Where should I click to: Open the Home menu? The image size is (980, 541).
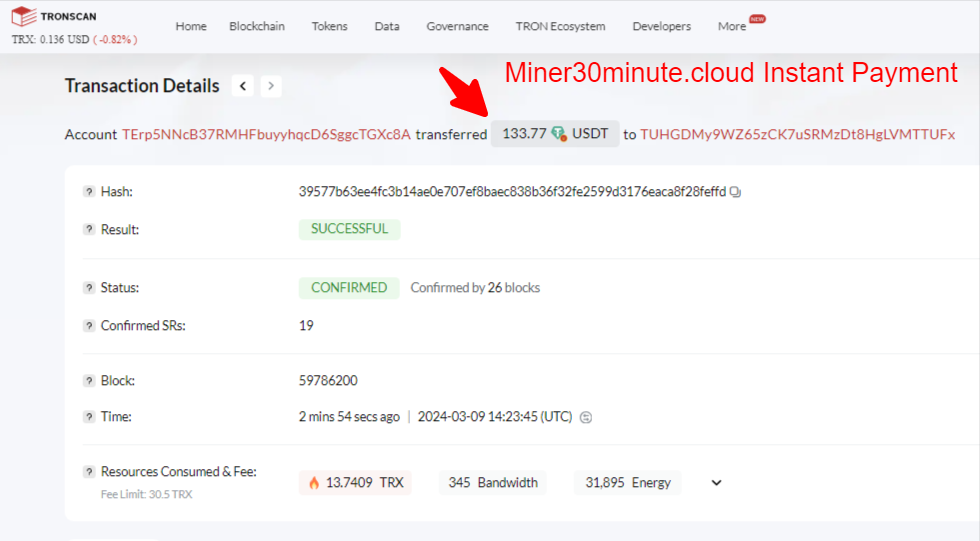coord(191,26)
